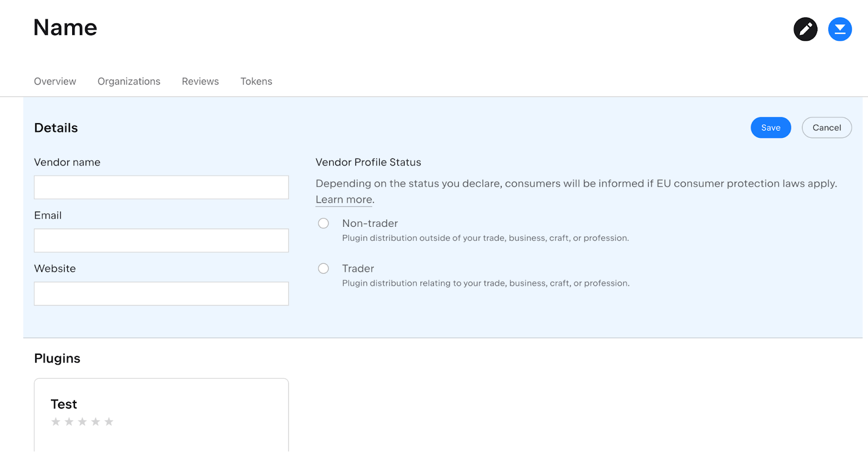This screenshot has width=868, height=452.
Task: Click the Details section heading
Action: (x=56, y=128)
